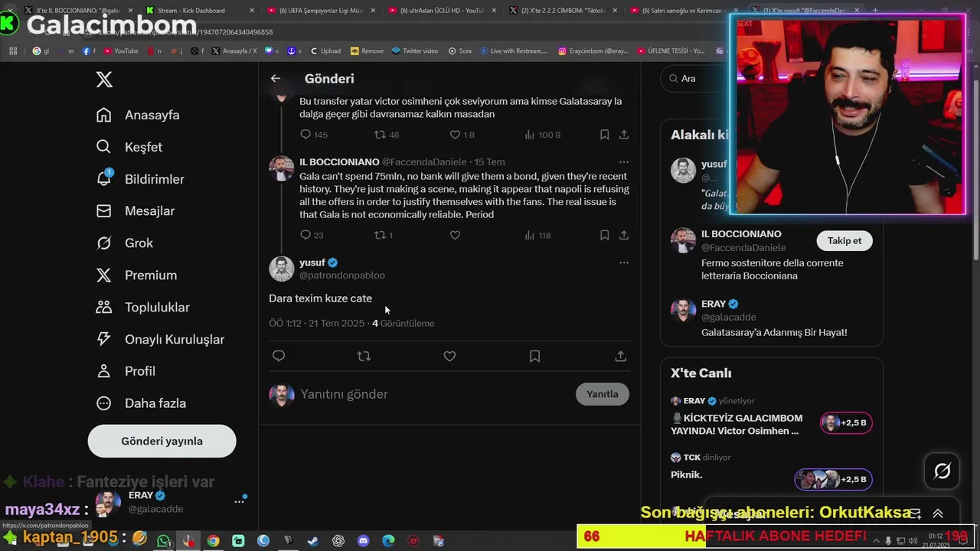
Task: Repost yusuf's post
Action: [x=364, y=356]
